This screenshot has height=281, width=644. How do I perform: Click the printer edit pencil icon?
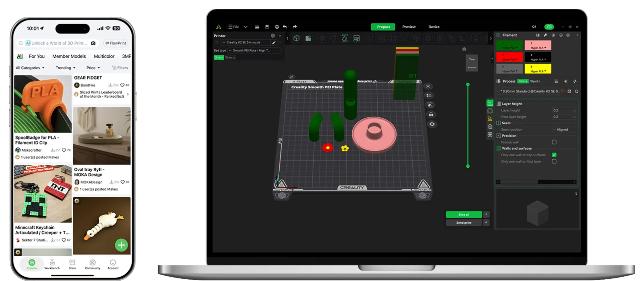[274, 43]
